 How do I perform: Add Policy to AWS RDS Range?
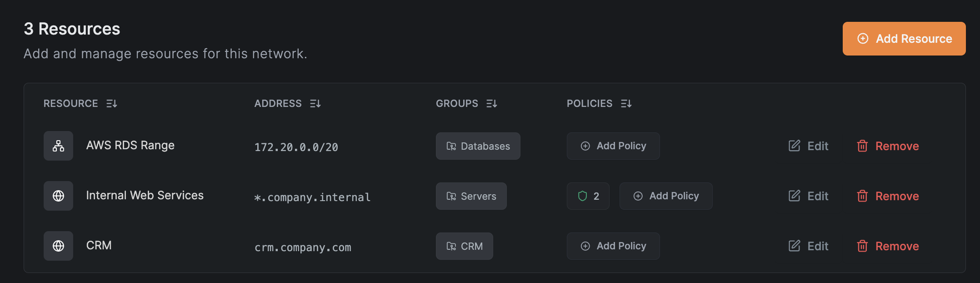tap(613, 146)
